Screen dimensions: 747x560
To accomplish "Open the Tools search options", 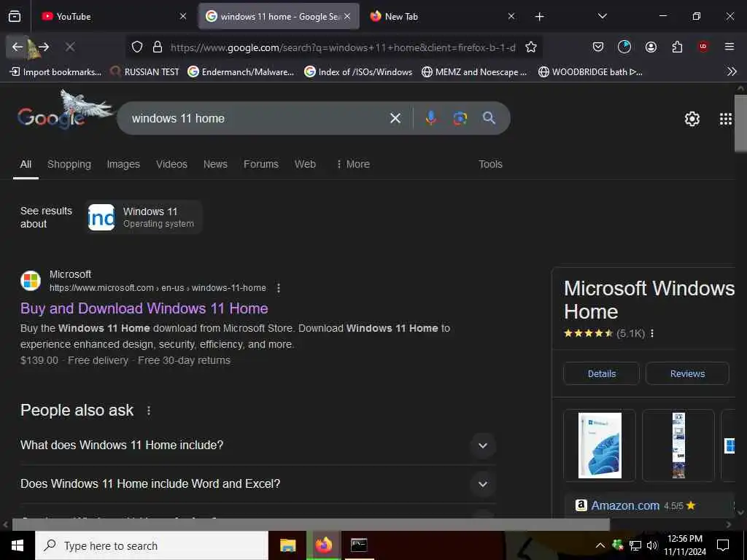I will click(x=490, y=164).
